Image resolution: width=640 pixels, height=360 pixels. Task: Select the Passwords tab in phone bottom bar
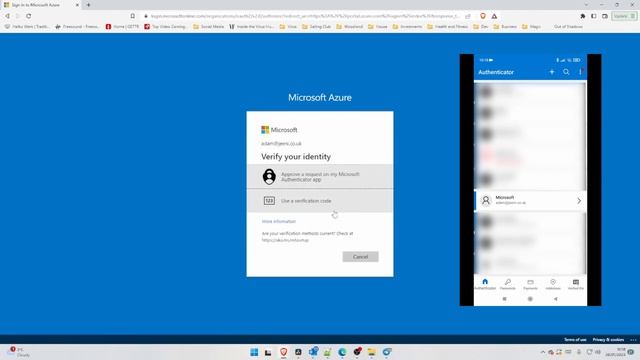[508, 284]
